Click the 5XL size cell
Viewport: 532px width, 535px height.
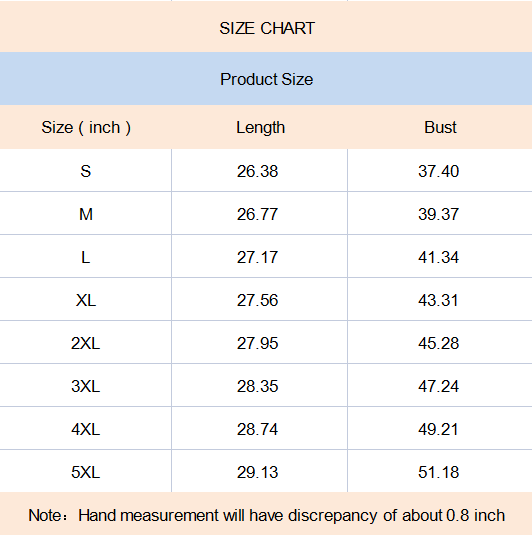point(85,472)
